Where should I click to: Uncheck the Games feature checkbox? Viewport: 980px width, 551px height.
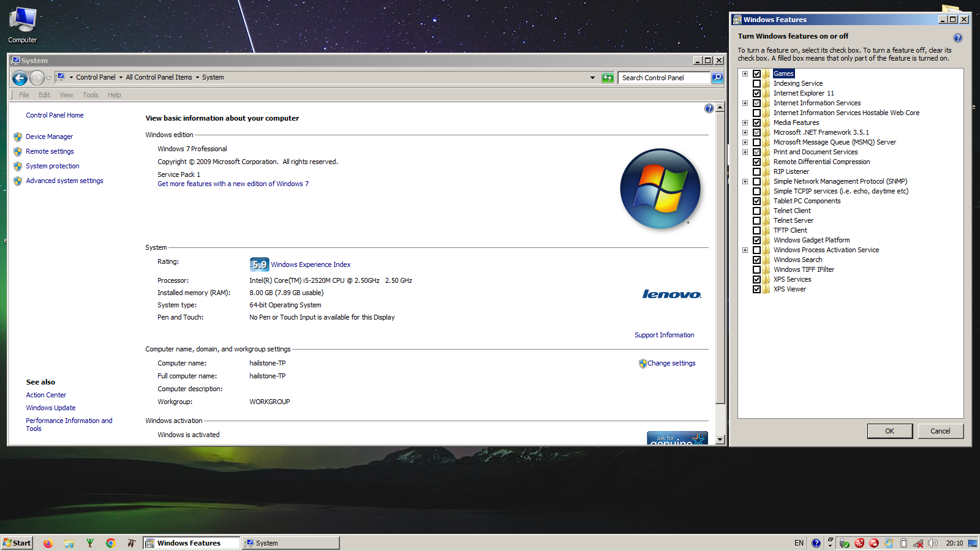point(756,73)
